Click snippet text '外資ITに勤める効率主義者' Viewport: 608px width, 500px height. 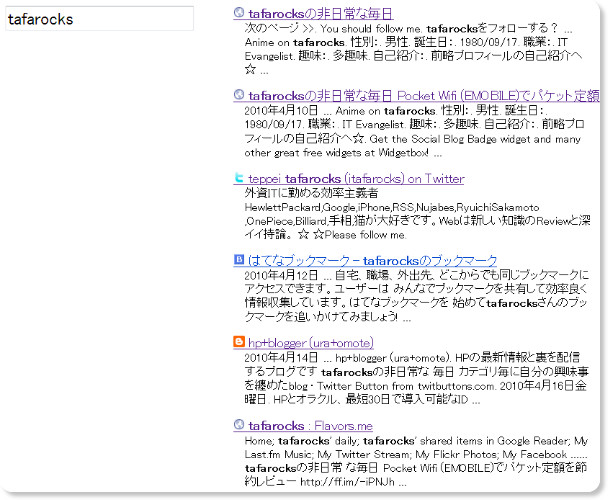pyautogui.click(x=311, y=193)
